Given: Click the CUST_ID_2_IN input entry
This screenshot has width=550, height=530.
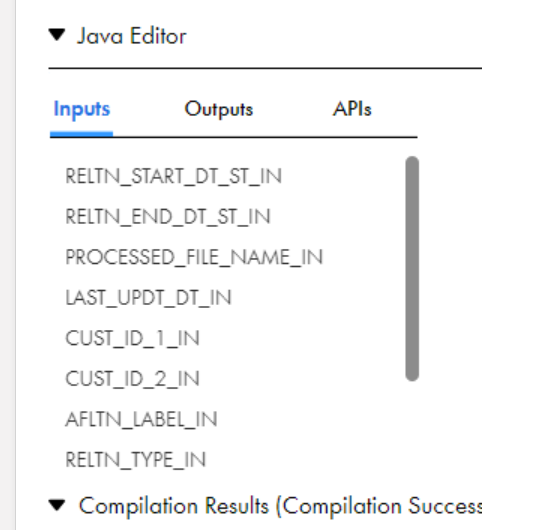Looking at the screenshot, I should tap(132, 379).
